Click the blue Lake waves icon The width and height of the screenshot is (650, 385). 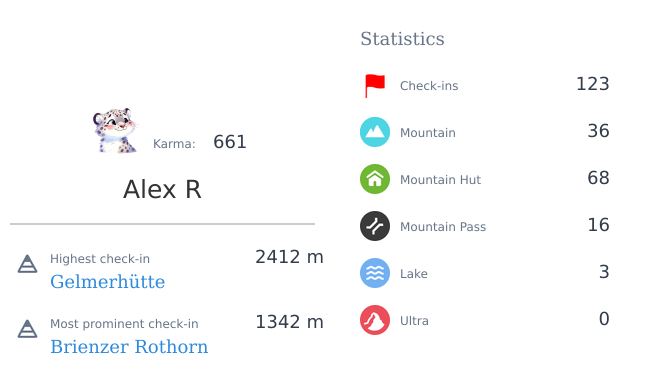(375, 273)
